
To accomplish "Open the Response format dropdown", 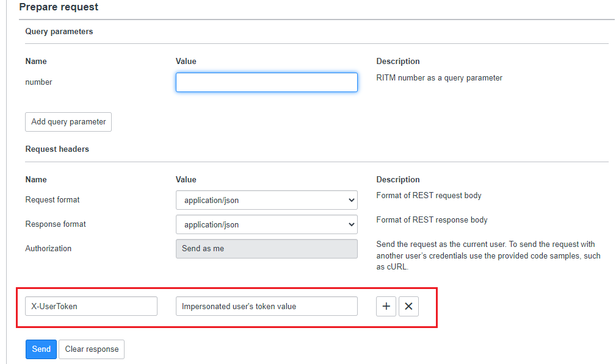I will [x=267, y=224].
